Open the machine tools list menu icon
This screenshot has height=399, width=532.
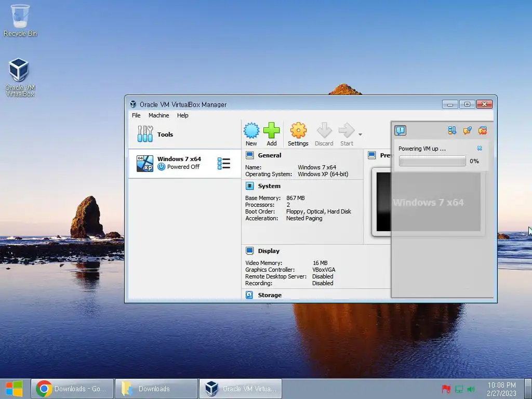coord(223,163)
